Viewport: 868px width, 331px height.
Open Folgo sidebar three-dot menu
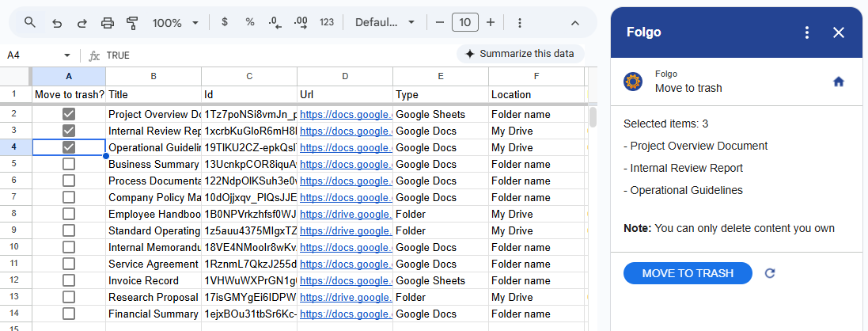(x=807, y=32)
